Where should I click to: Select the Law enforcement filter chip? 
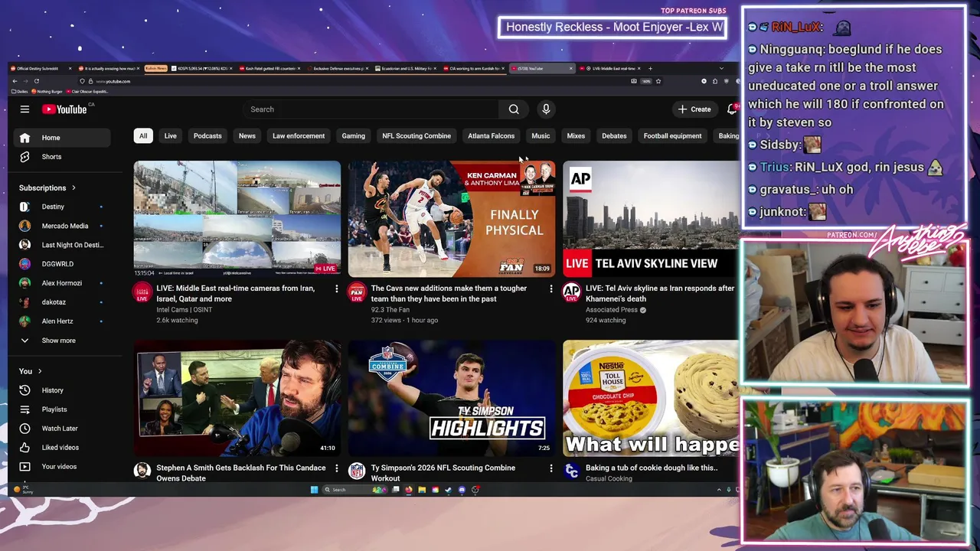coord(299,136)
